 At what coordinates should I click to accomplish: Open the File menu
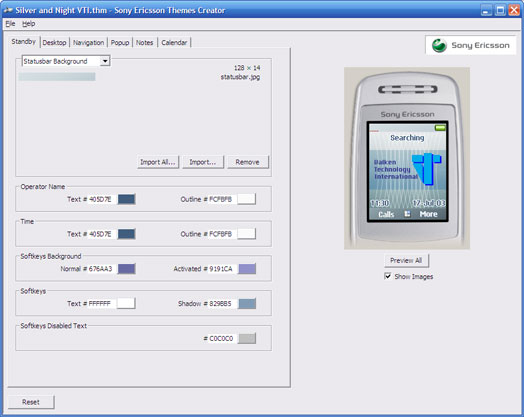10,24
